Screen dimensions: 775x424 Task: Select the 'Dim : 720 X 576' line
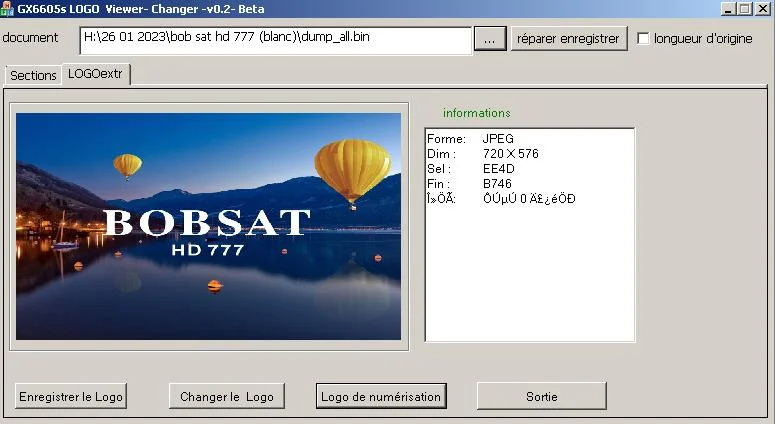click(483, 154)
